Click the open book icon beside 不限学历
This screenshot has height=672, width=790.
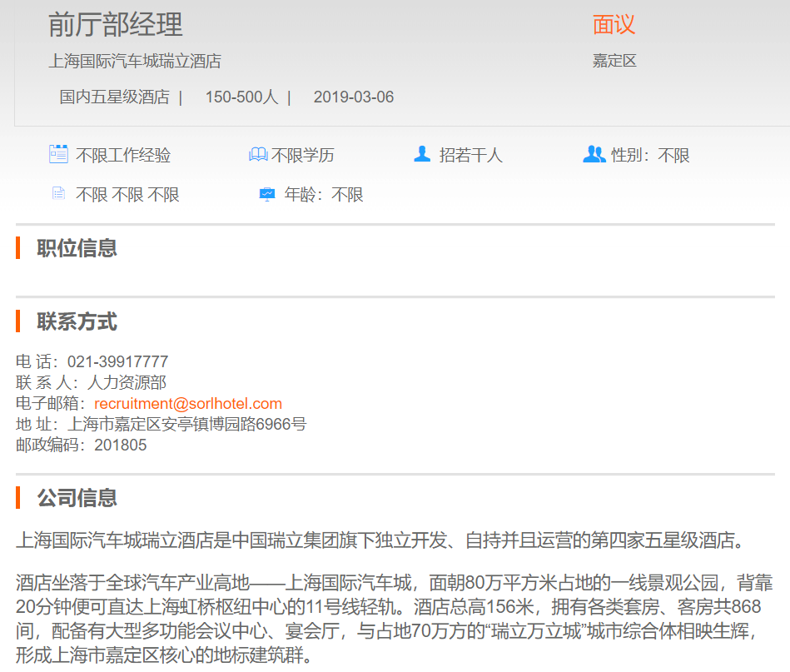tap(258, 155)
